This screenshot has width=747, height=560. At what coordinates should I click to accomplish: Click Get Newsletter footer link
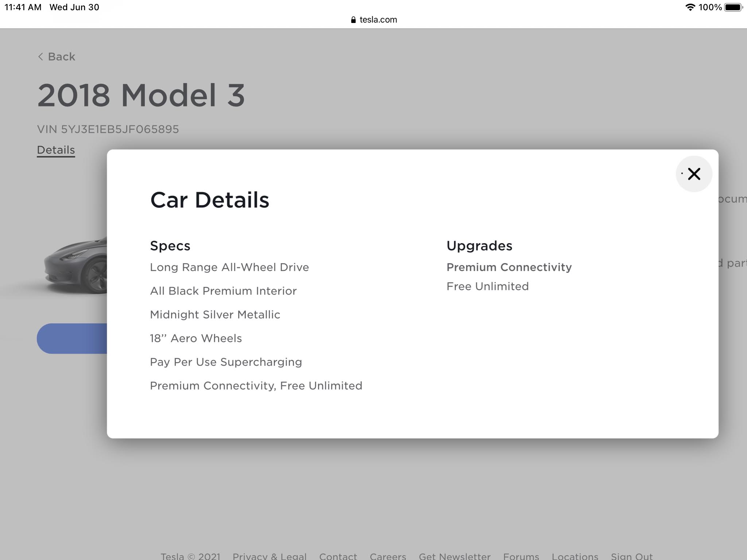pyautogui.click(x=454, y=556)
